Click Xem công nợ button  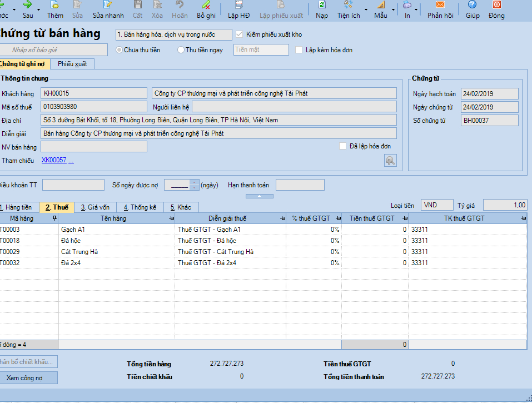pyautogui.click(x=28, y=377)
